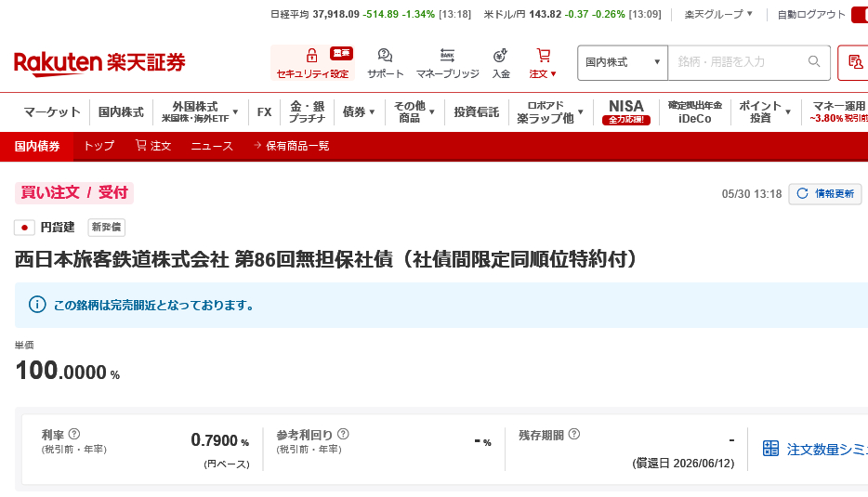The image size is (868, 497).
Task: Open the 注文 cart menu in header
Action: click(x=543, y=63)
